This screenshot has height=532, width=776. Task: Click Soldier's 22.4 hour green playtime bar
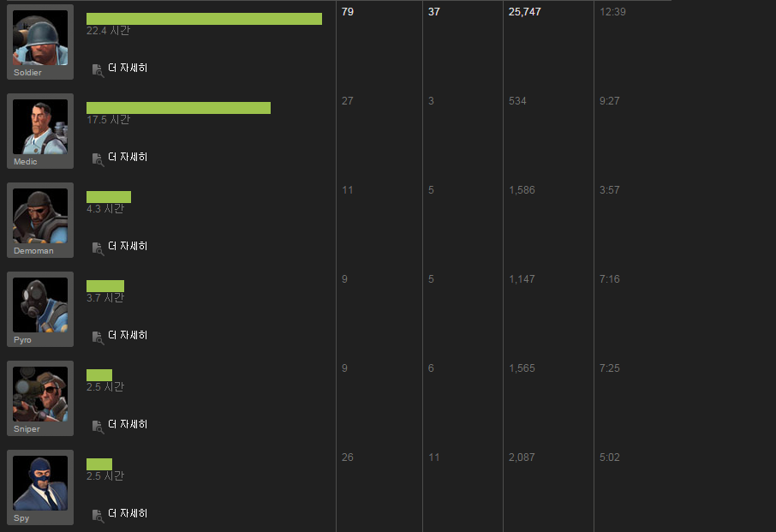204,19
